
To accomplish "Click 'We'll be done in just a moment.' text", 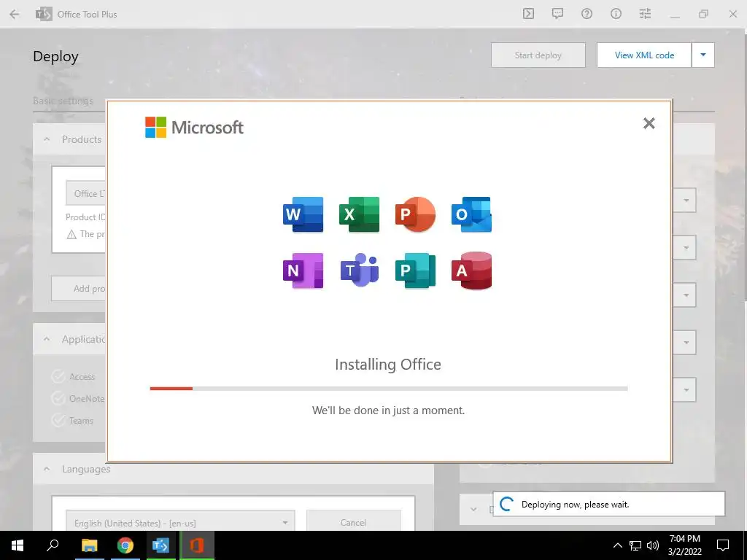I will point(388,411).
